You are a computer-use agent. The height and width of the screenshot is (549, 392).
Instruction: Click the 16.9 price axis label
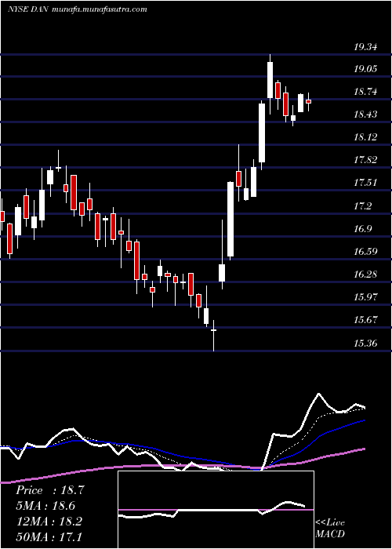[x=362, y=229]
